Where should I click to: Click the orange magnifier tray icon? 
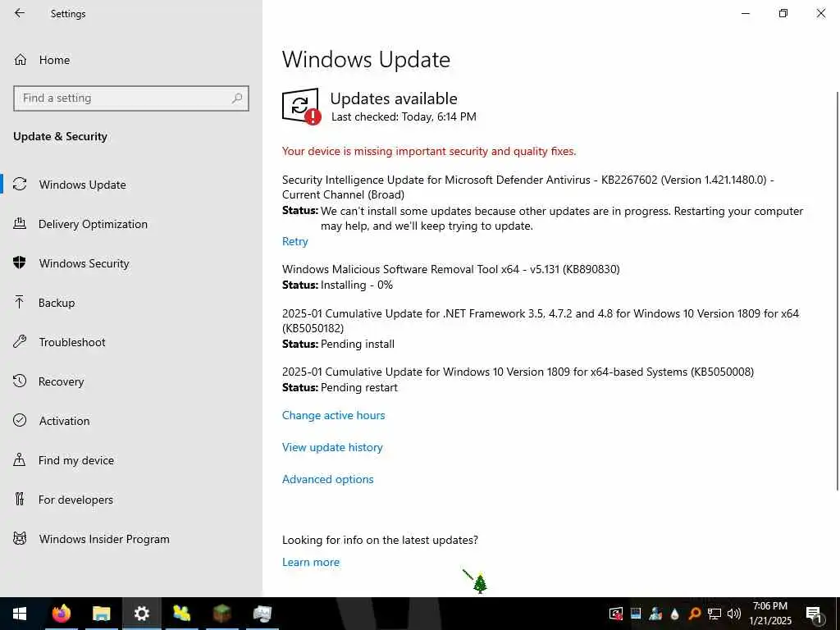(x=694, y=614)
